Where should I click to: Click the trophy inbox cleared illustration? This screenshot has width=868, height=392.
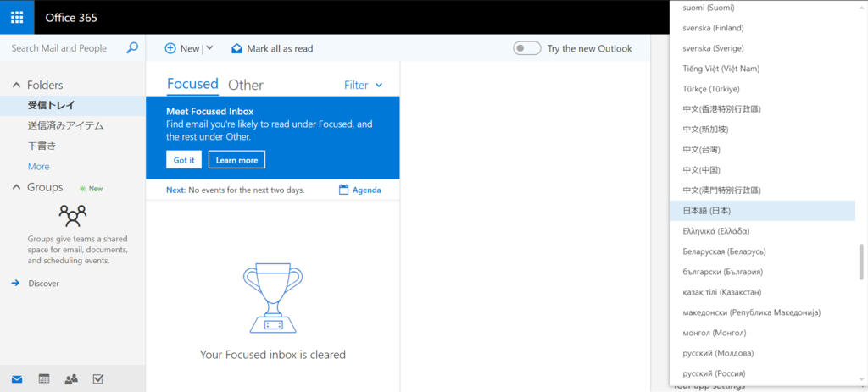click(x=273, y=299)
